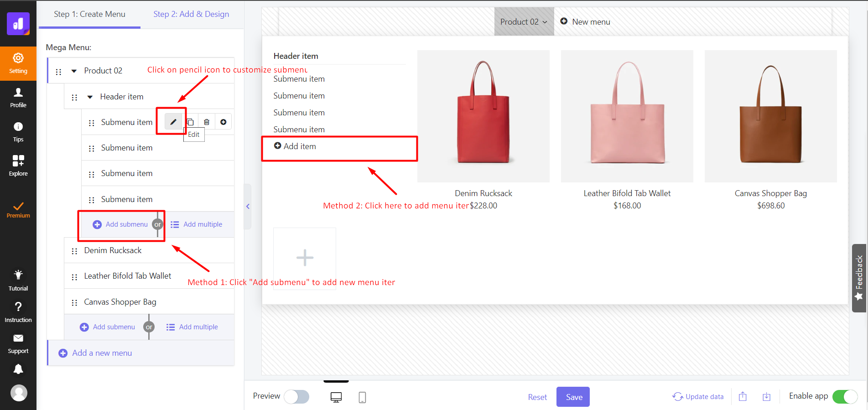Toggle the Enable app switch
Image resolution: width=868 pixels, height=410 pixels.
coord(845,397)
